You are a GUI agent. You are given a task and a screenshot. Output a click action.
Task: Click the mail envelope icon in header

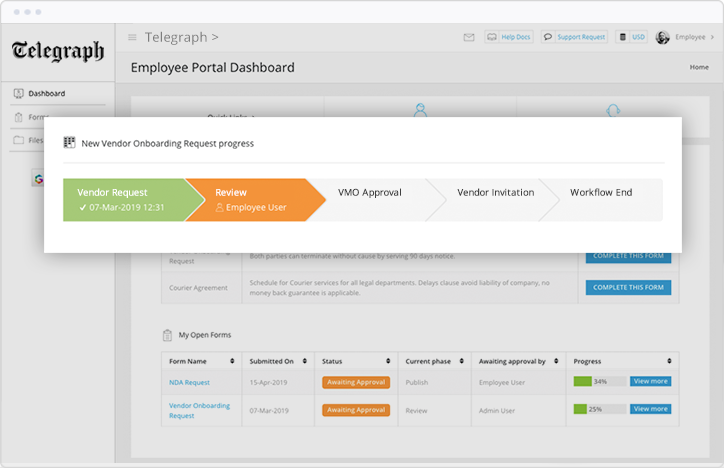pyautogui.click(x=468, y=37)
